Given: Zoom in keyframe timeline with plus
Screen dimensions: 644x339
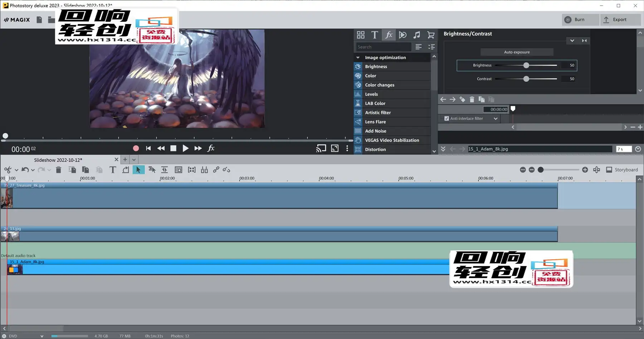Looking at the screenshot, I should (x=640, y=127).
